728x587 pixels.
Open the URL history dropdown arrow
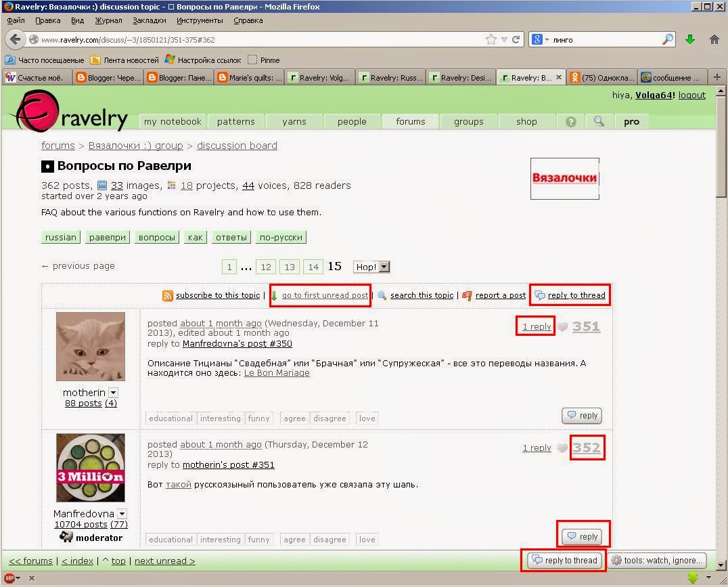[x=504, y=39]
